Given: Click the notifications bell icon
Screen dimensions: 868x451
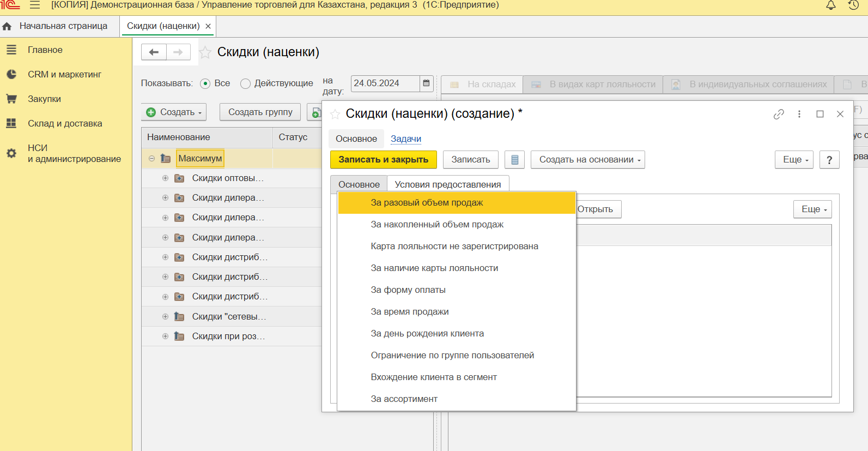Looking at the screenshot, I should click(831, 5).
